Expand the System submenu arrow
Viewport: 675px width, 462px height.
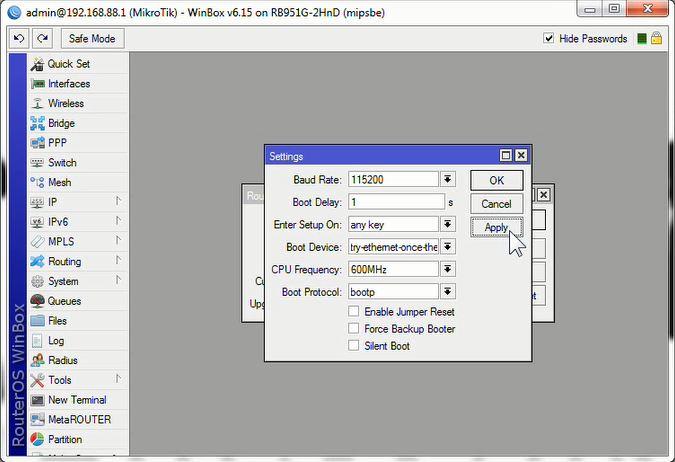pyautogui.click(x=118, y=280)
